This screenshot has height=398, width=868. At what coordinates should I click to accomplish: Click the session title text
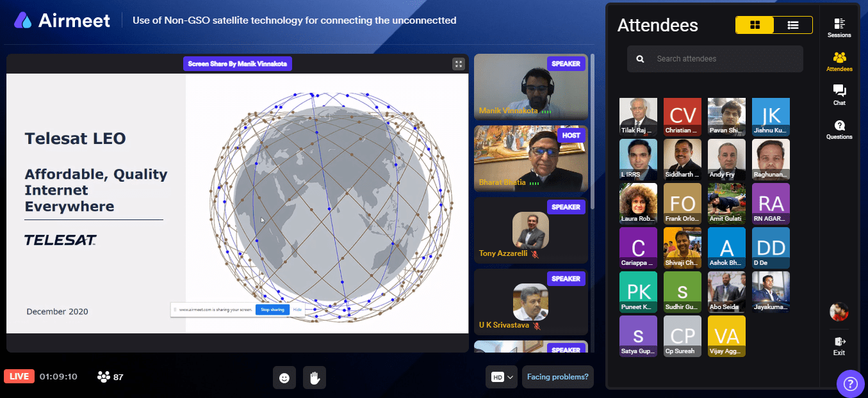point(295,20)
